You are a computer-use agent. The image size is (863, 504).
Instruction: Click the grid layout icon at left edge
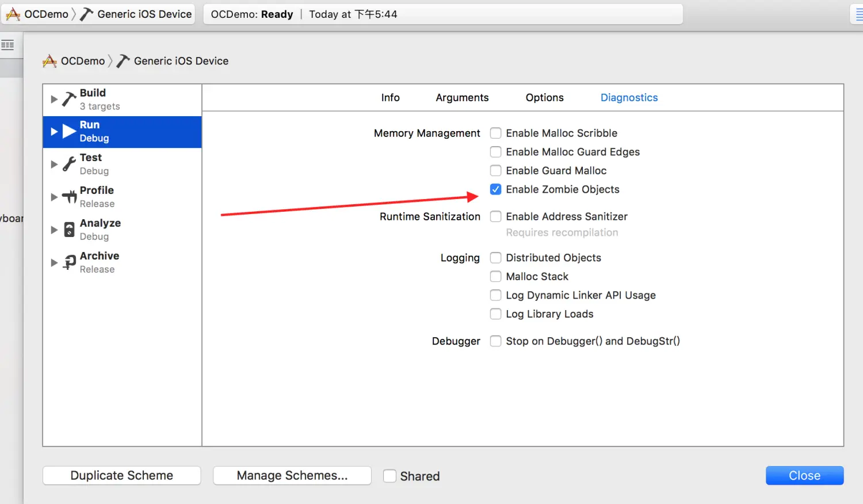[7, 45]
